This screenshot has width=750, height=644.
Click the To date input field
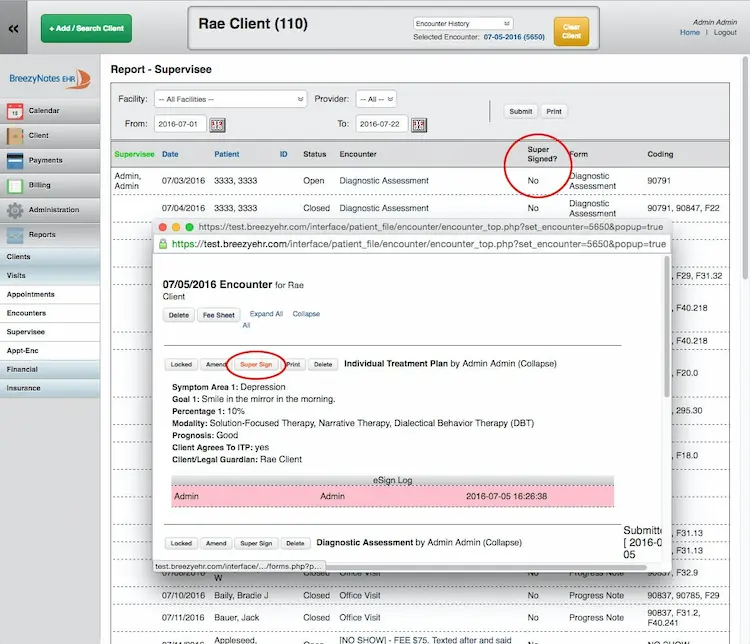[382, 124]
